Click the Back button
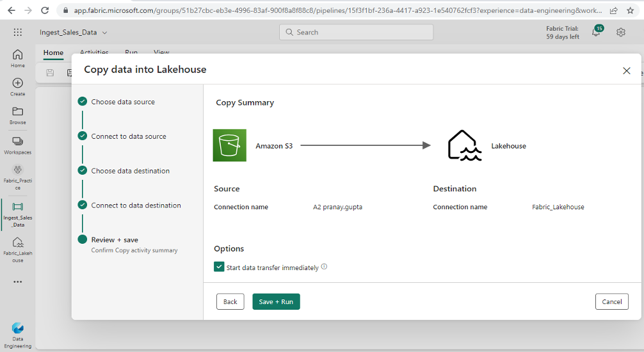644x352 pixels. [x=230, y=301]
